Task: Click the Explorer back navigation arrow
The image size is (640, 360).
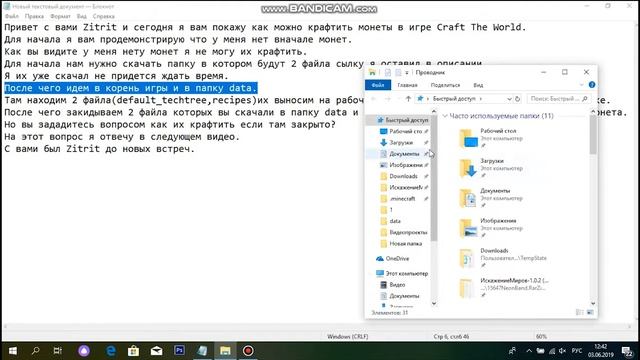Action: click(373, 99)
